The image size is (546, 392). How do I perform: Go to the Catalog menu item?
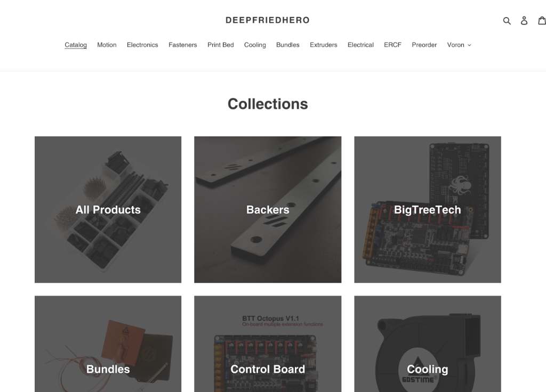point(76,45)
